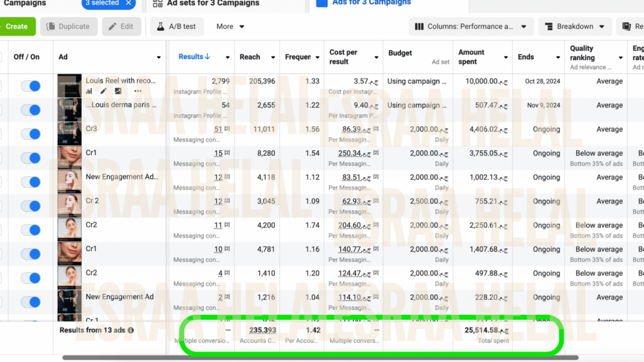The height and width of the screenshot is (362, 644).
Task: Open the More dropdown menu
Action: [230, 26]
